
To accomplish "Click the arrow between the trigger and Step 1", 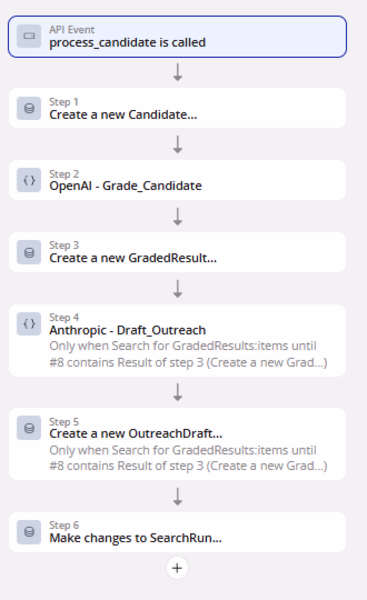I will (178, 72).
